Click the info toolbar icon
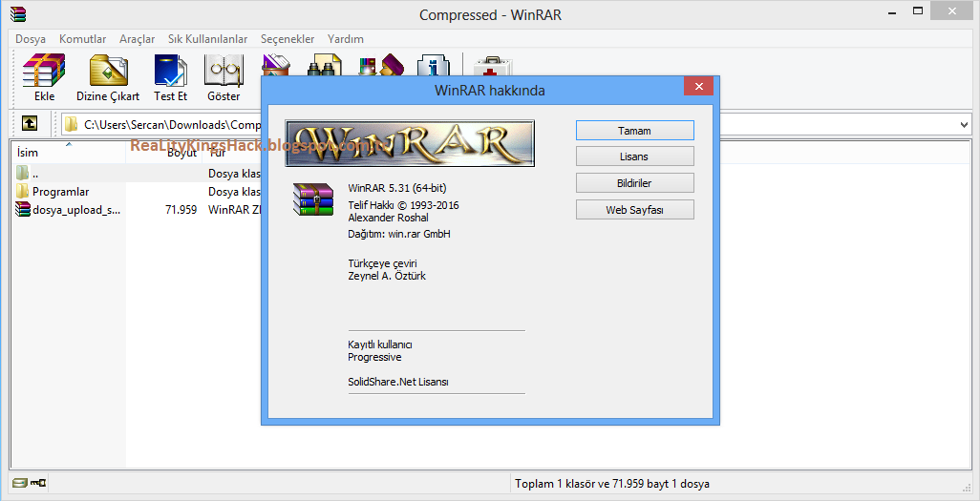The height and width of the screenshot is (501, 980). [433, 64]
